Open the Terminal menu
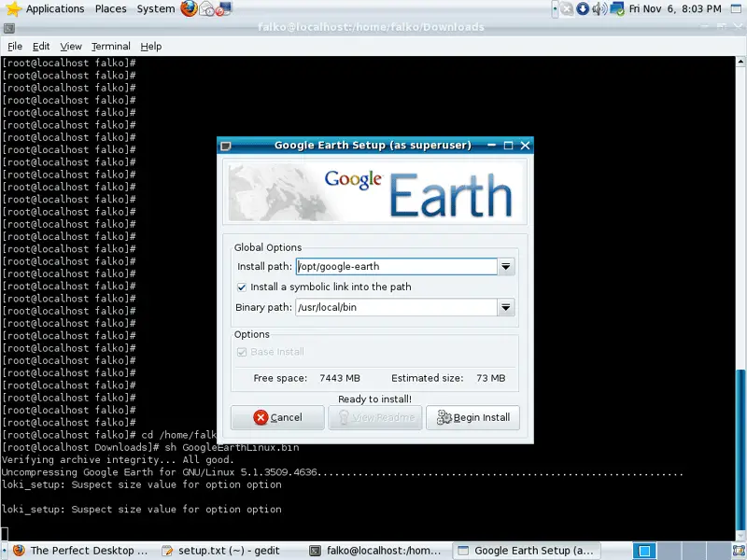 tap(111, 46)
